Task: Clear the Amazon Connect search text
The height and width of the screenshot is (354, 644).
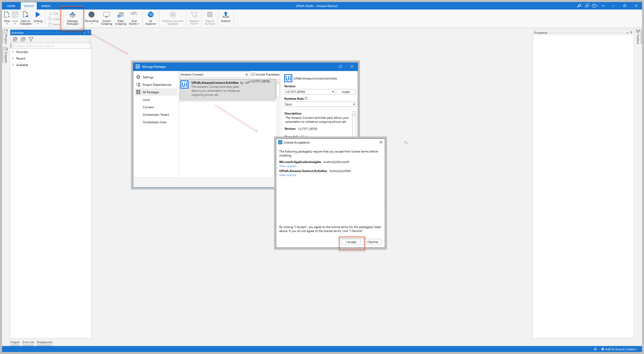Action: (x=246, y=74)
